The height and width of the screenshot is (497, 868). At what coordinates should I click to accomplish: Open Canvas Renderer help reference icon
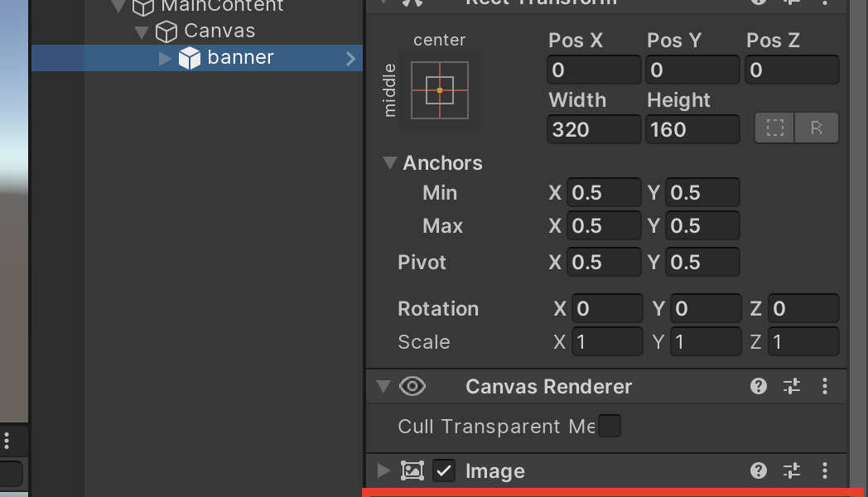click(758, 386)
